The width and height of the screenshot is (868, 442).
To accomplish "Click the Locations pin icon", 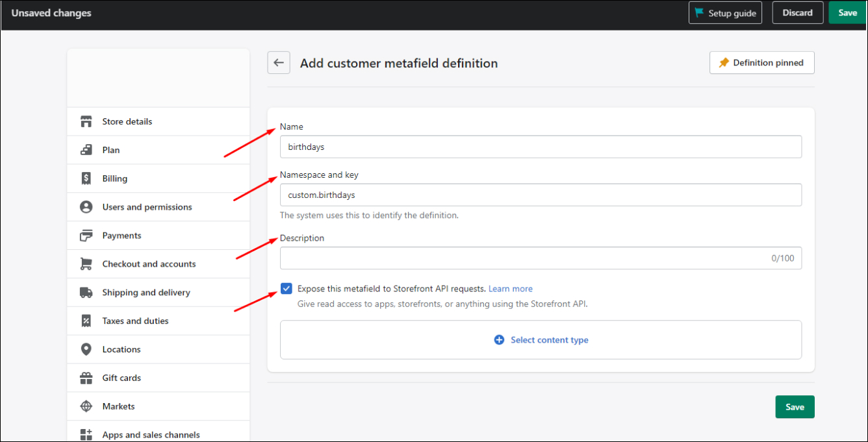I will 86,349.
